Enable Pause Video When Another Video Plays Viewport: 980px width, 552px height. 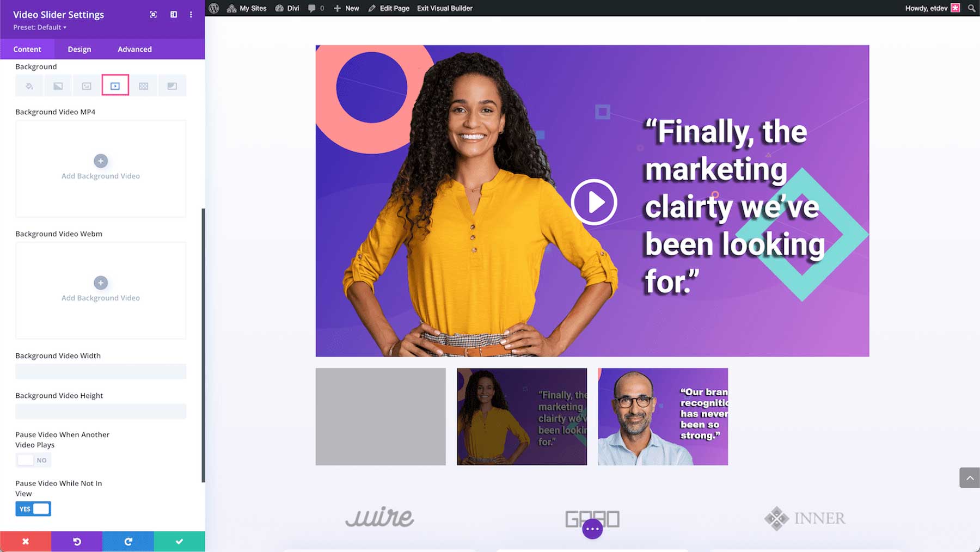(x=33, y=459)
